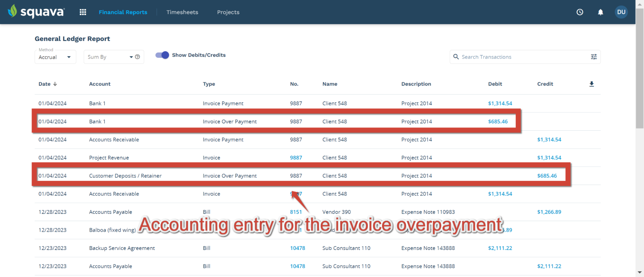Sort by Debit column header
Screen dimensions: 644x277
[x=495, y=84]
